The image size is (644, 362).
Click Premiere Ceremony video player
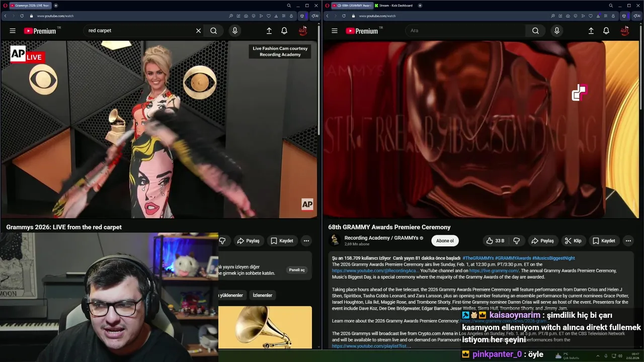pyautogui.click(x=481, y=130)
